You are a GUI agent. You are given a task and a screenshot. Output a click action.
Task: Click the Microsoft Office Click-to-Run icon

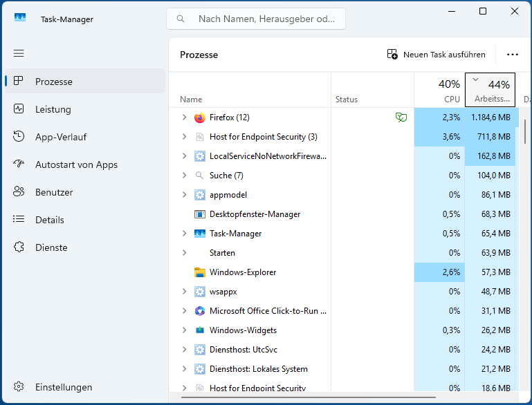coord(200,311)
